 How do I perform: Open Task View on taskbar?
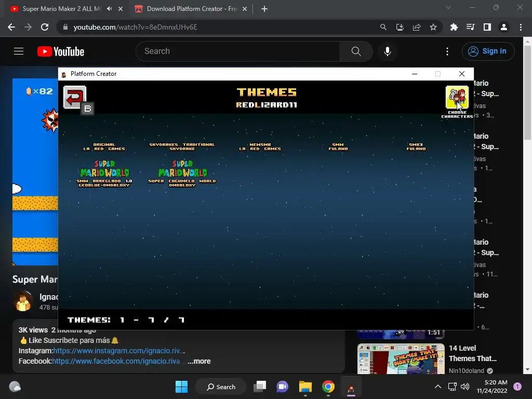pyautogui.click(x=260, y=387)
